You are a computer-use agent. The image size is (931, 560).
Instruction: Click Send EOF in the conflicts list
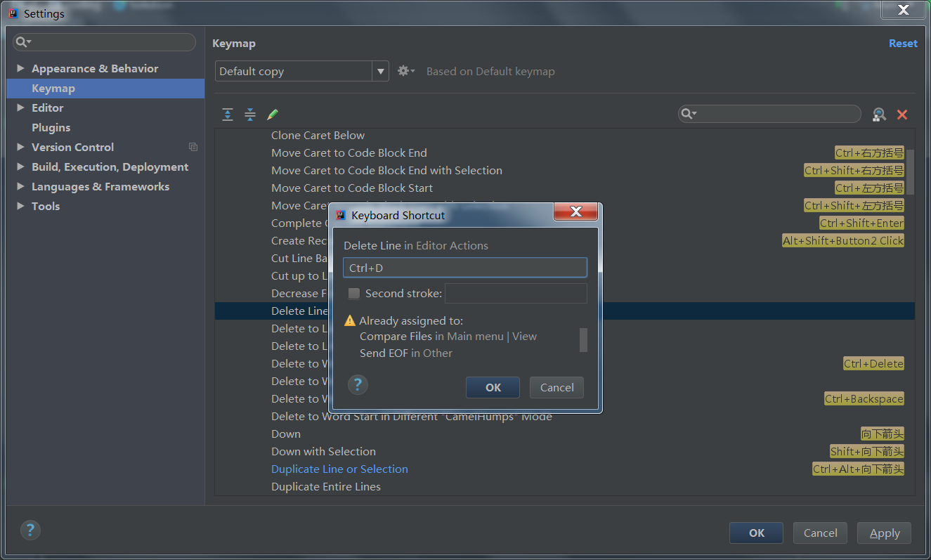pos(384,353)
